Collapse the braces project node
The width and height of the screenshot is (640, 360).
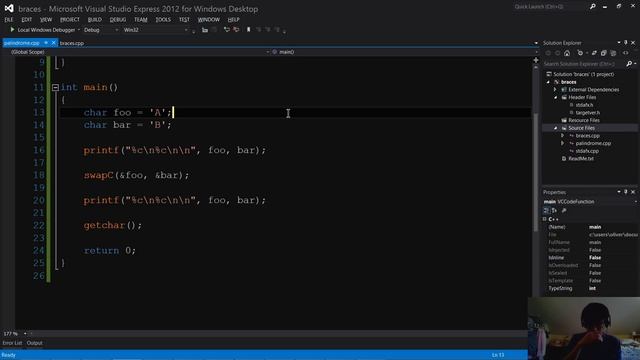[549, 82]
